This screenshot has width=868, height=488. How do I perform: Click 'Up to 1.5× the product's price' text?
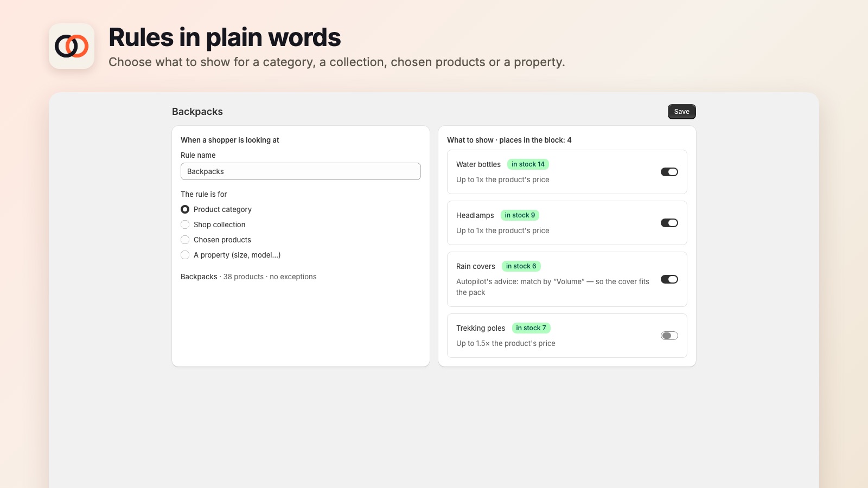506,343
